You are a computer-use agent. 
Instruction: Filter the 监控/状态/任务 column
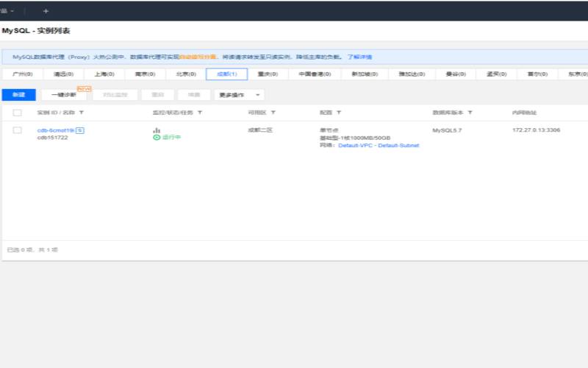click(200, 113)
